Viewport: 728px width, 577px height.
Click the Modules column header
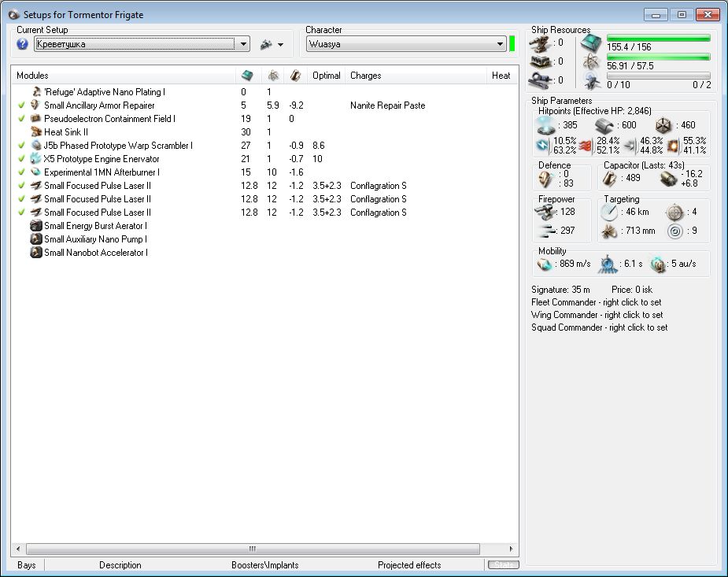[32, 76]
